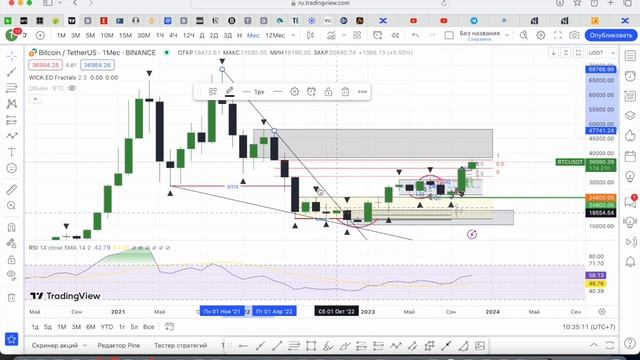The image size is (640, 360).
Task: Open the watchlist panel in right sidebar
Action: (630, 56)
